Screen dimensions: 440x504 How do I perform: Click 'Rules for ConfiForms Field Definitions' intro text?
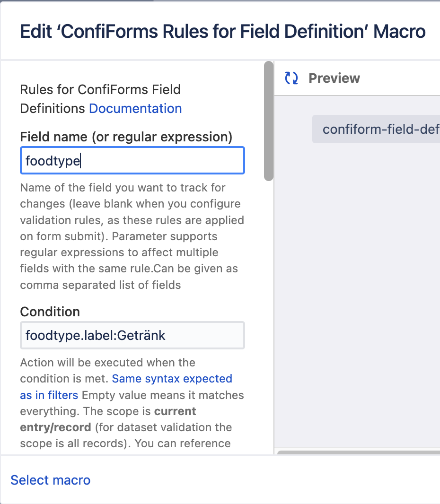(x=100, y=90)
